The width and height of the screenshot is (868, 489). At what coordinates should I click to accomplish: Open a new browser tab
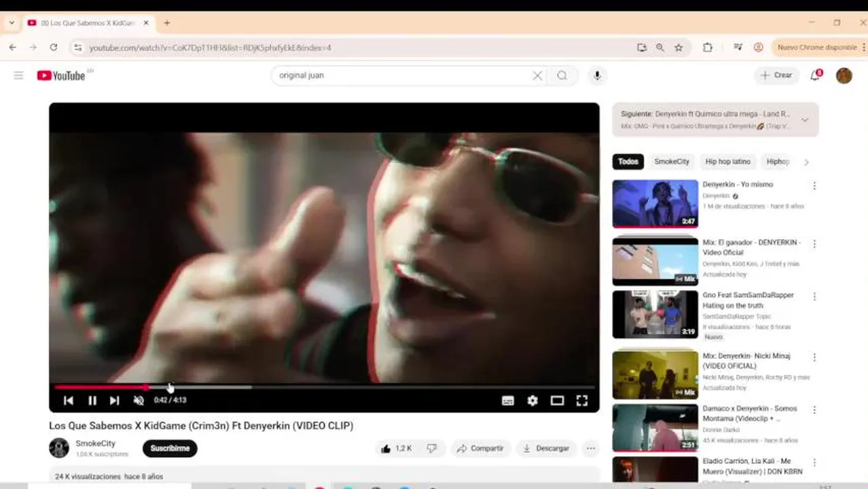click(167, 22)
